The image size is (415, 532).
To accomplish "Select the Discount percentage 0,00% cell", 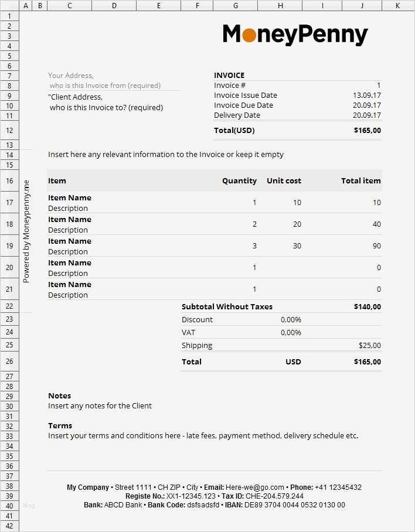I will click(x=291, y=320).
